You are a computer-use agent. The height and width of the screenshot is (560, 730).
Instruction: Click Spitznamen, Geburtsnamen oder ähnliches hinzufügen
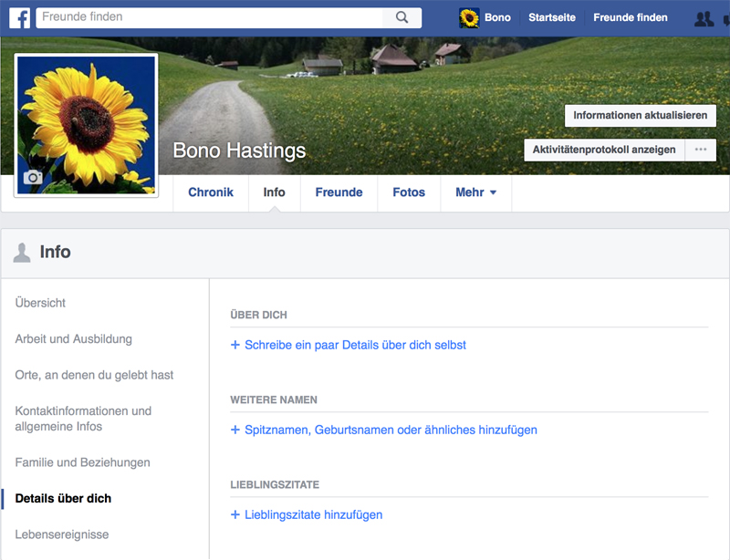[391, 430]
